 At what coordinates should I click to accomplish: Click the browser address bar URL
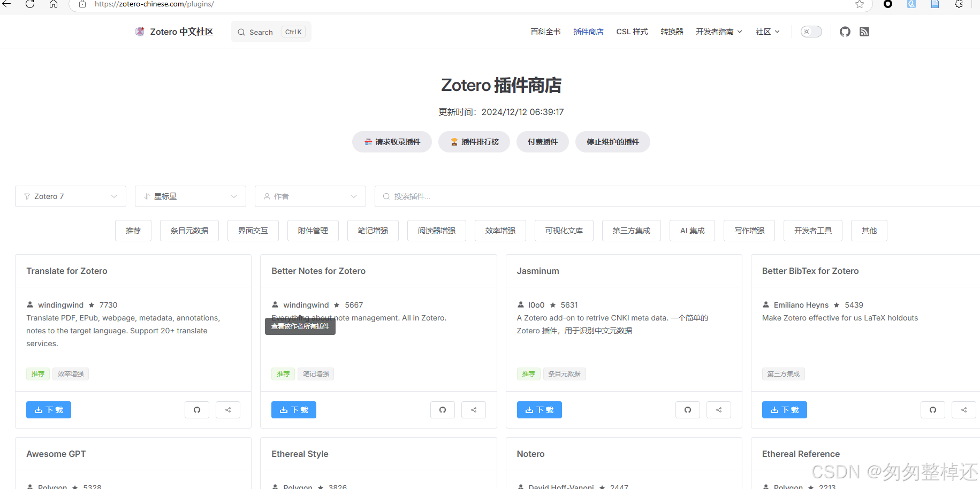pyautogui.click(x=154, y=4)
